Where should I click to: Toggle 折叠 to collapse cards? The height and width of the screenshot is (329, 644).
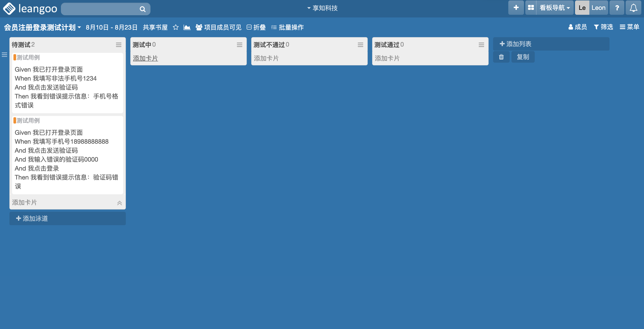(256, 27)
